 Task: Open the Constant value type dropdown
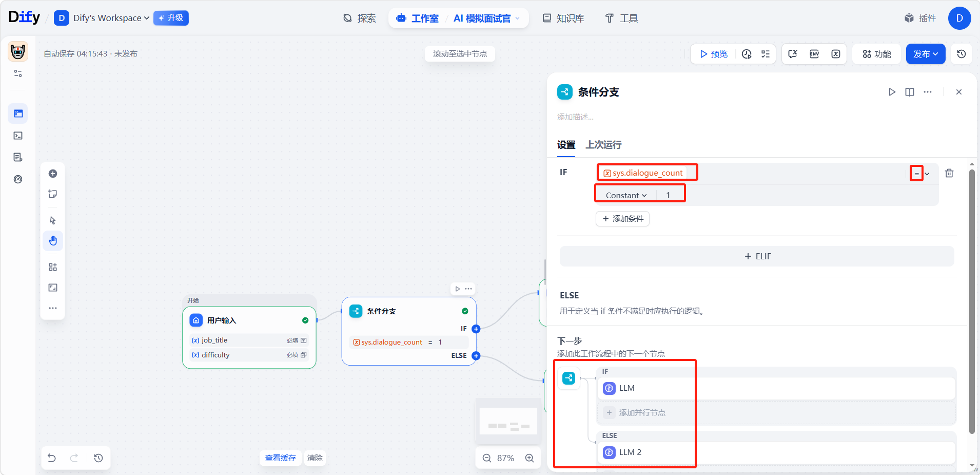coord(626,195)
